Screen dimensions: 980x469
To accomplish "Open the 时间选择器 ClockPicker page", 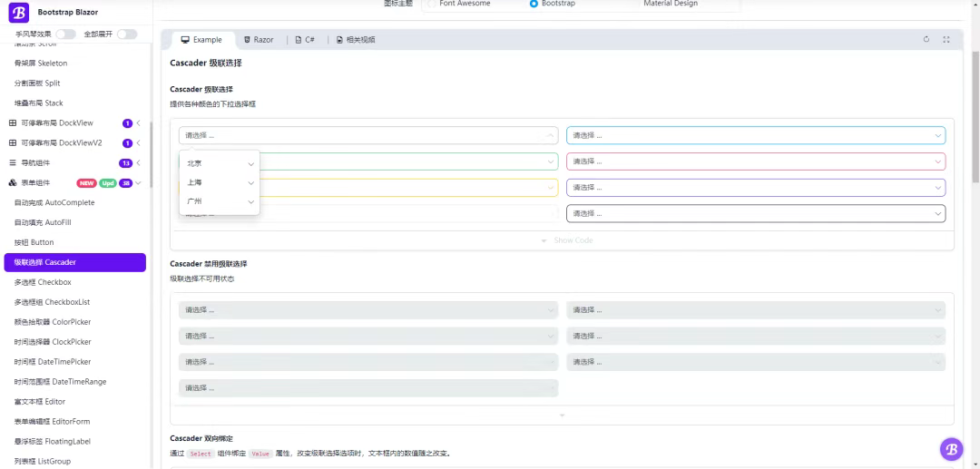I will 53,342.
